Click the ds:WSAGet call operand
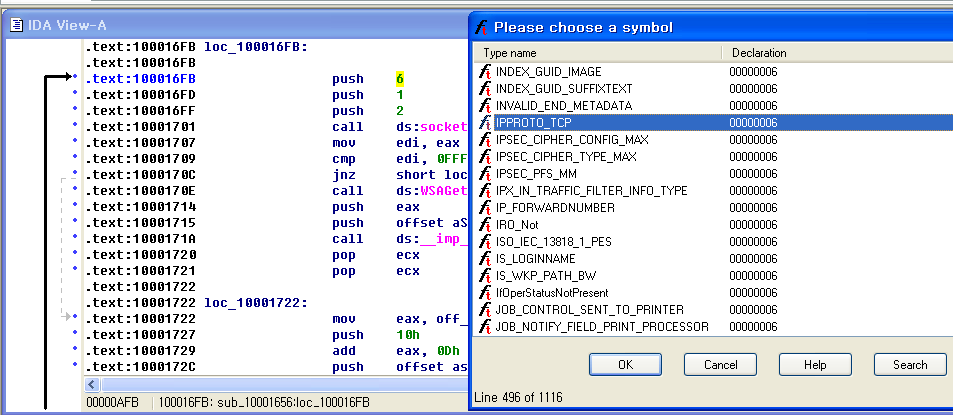 pyautogui.click(x=432, y=191)
